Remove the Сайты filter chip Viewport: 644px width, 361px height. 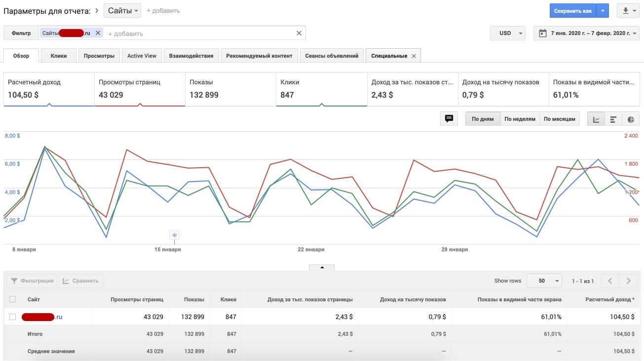pos(98,33)
